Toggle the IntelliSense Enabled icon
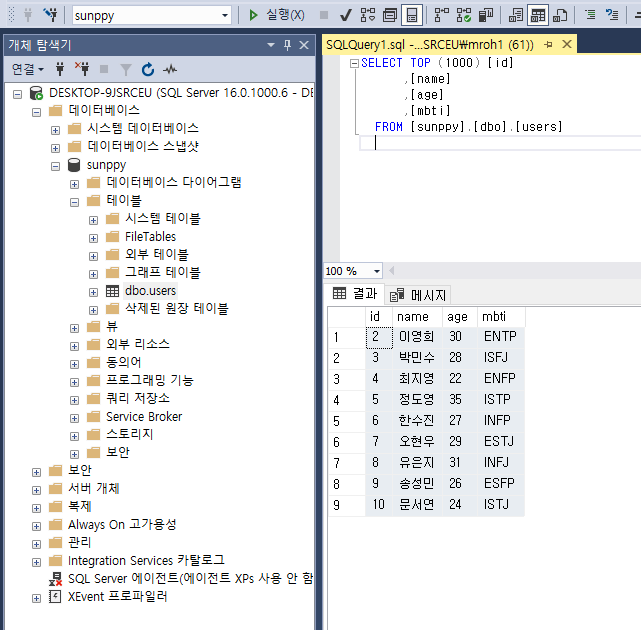 (412, 16)
